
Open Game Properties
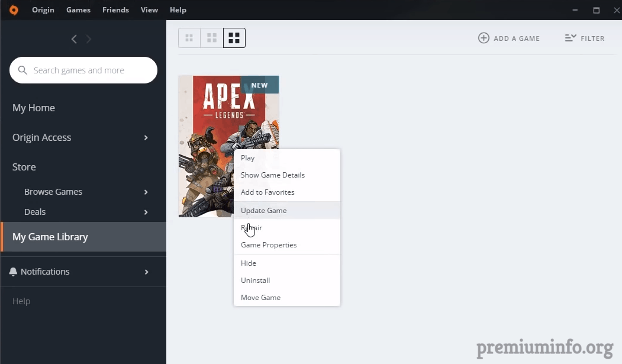287,245
